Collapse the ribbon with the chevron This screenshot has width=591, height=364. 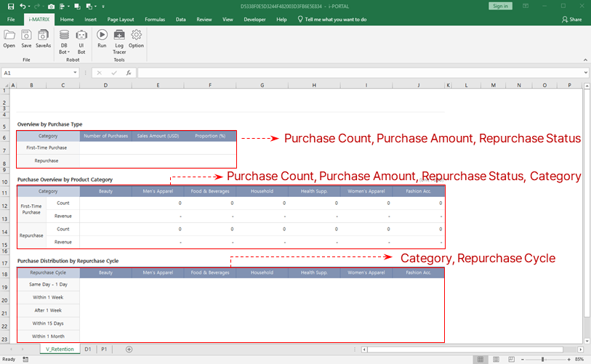[x=584, y=60]
